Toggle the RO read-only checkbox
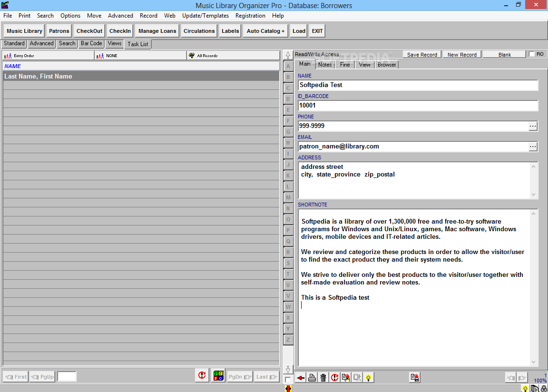The image size is (548, 392). coord(531,54)
